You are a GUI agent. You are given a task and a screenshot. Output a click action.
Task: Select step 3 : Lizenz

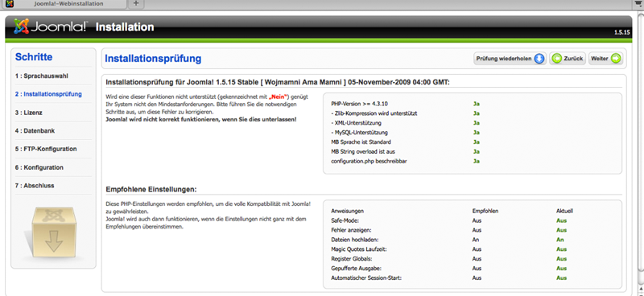click(29, 113)
